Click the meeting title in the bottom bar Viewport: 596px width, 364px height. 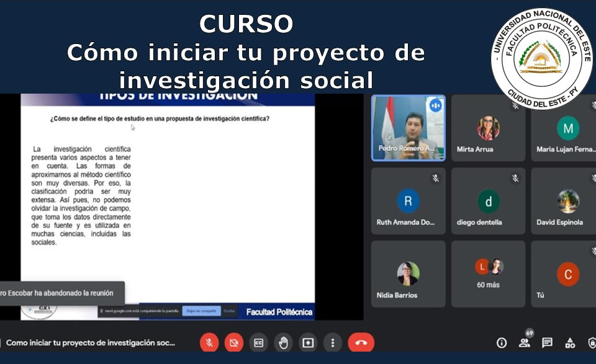[x=91, y=342]
